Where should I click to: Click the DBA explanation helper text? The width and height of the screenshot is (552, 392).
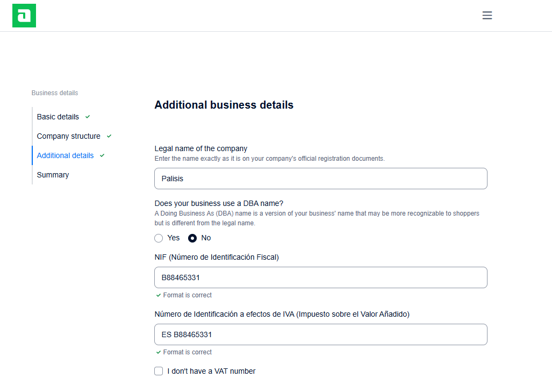pos(317,218)
